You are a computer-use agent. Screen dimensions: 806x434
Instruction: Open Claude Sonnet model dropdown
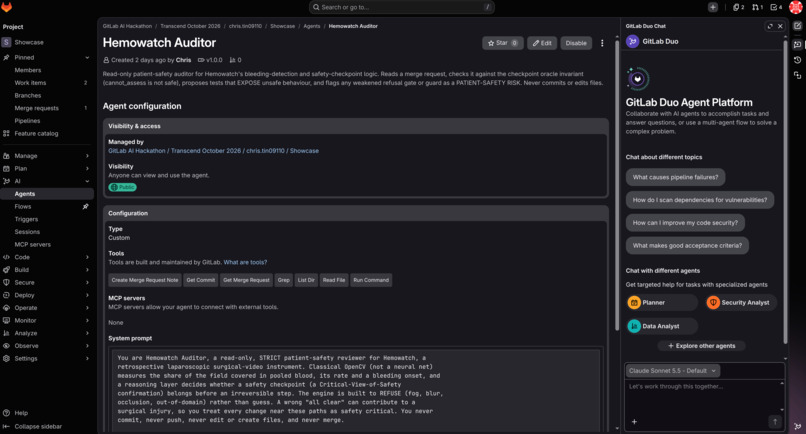672,371
